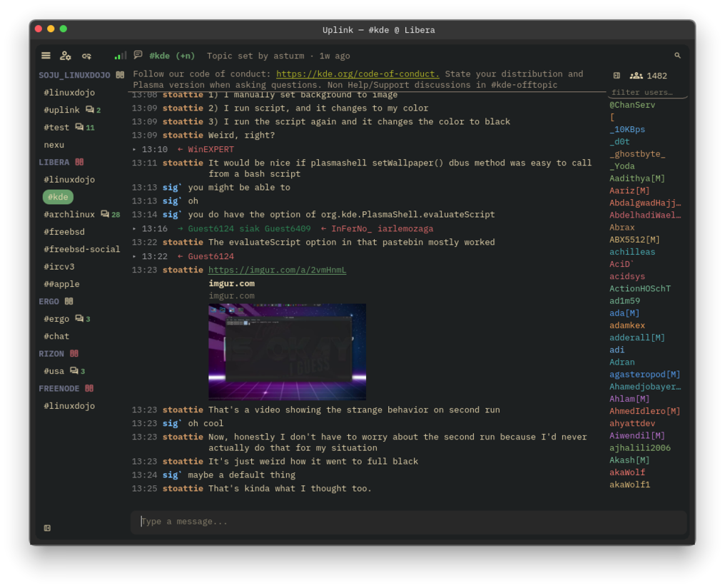Viewport: 725px width, 588px height.
Task: Click the unread messages icon beside #test
Action: click(x=79, y=127)
